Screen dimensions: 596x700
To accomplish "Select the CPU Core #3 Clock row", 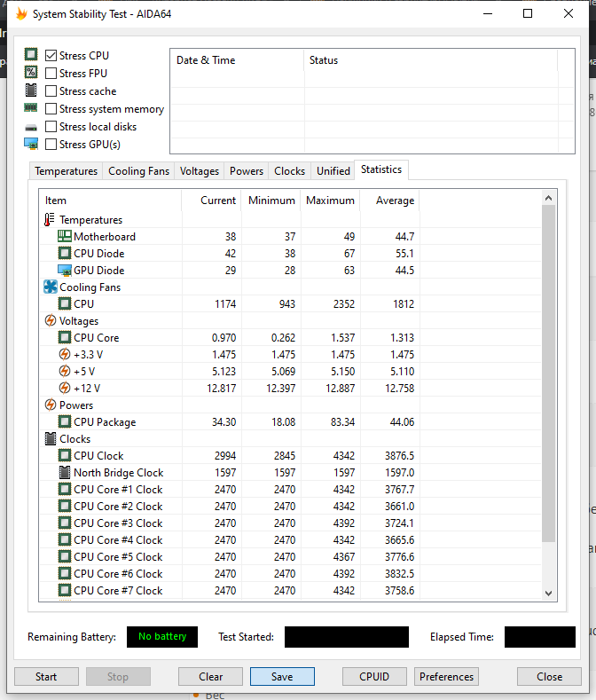I will coord(290,523).
